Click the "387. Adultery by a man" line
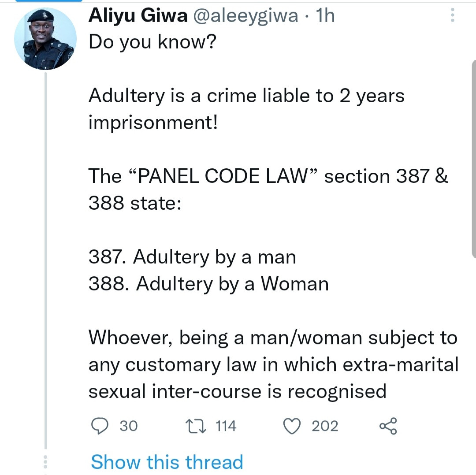This screenshot has width=476, height=475. [192, 257]
